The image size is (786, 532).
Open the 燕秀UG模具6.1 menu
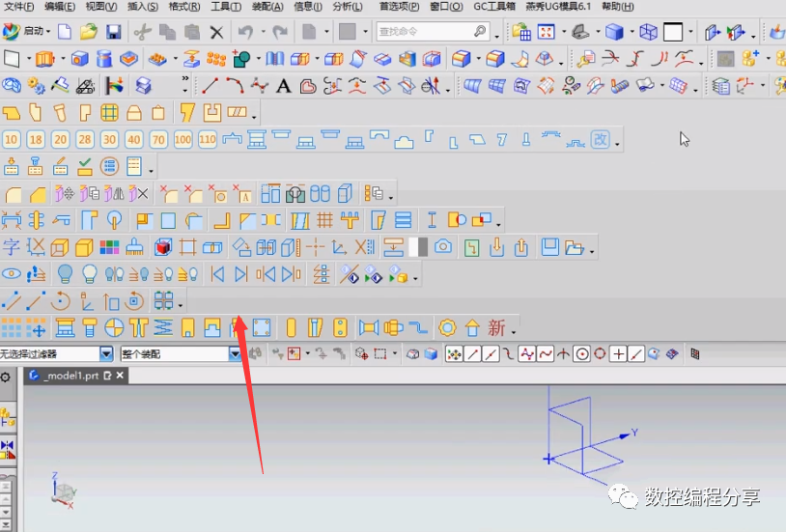tap(557, 7)
